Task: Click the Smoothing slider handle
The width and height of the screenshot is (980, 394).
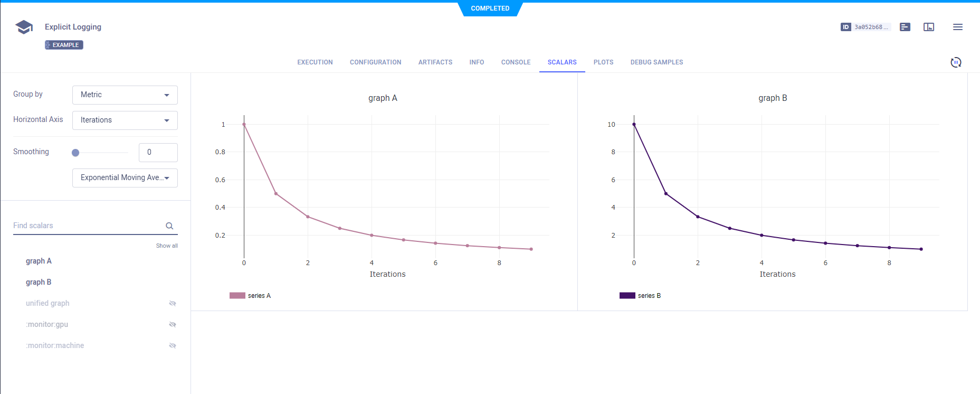Action: (x=75, y=153)
